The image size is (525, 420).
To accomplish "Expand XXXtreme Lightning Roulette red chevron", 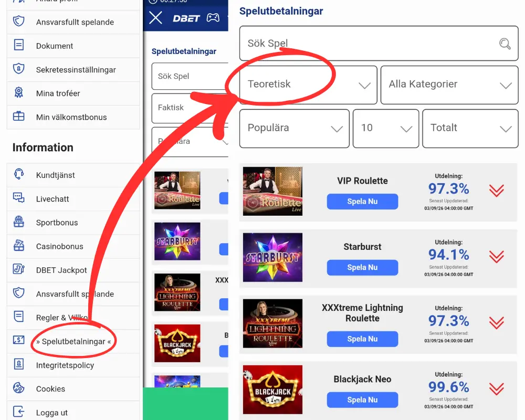I will pos(496,322).
